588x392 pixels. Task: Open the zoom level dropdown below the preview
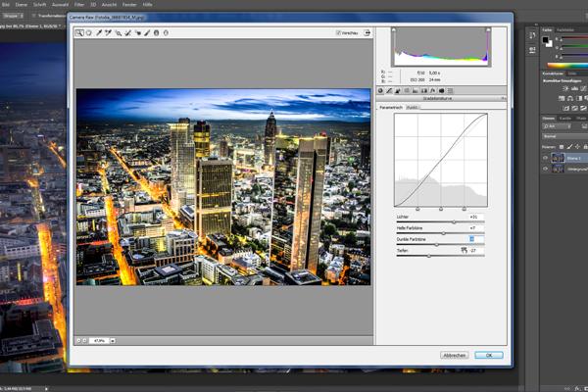(x=113, y=340)
